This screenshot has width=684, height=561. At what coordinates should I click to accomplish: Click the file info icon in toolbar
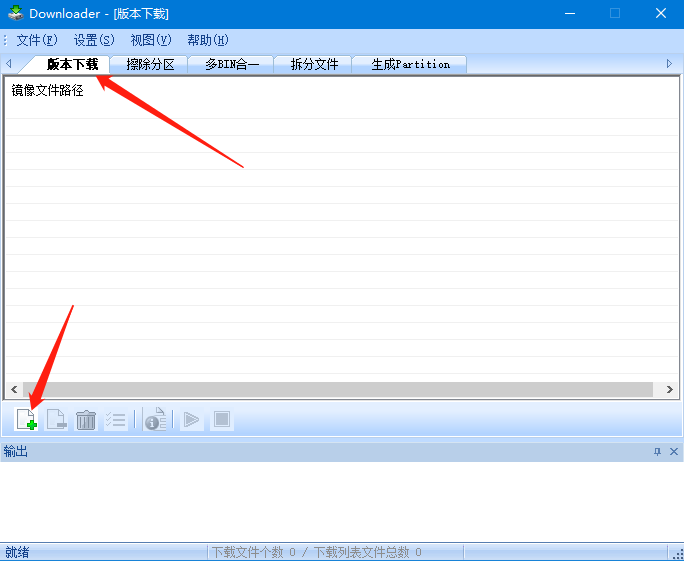pos(155,420)
